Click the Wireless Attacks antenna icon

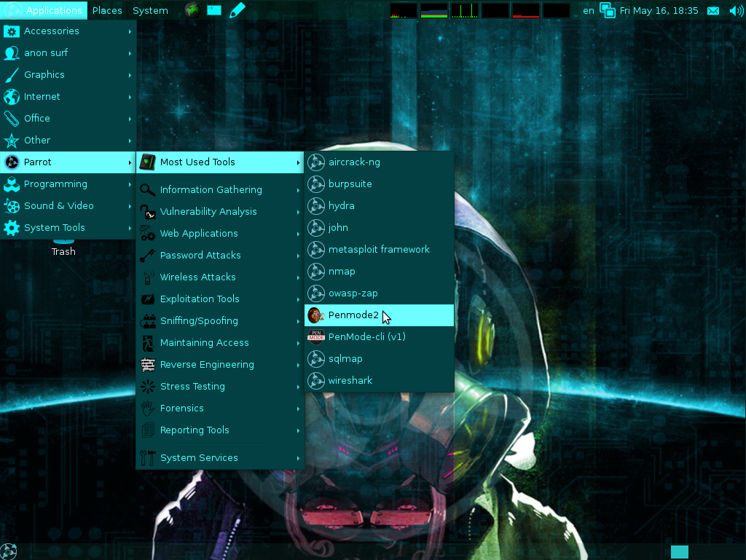(x=147, y=277)
